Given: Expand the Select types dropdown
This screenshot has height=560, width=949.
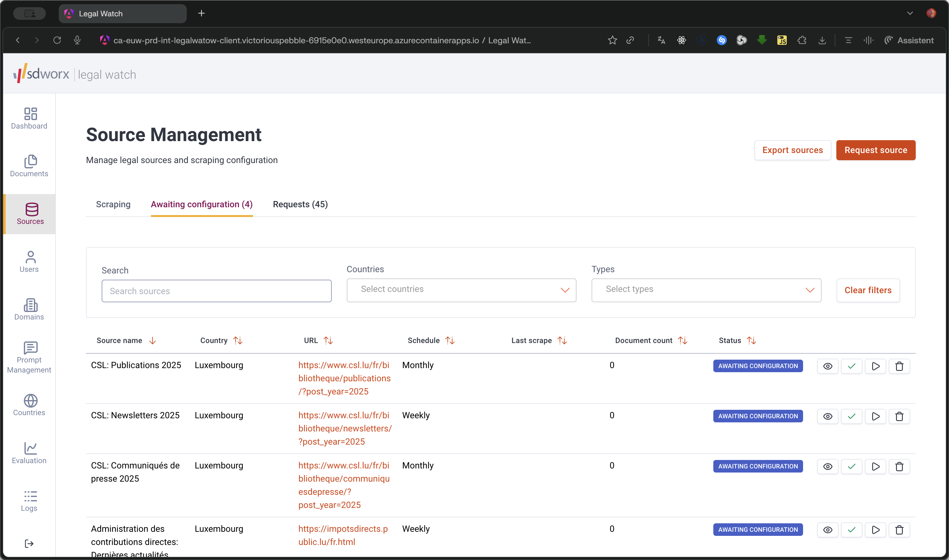Looking at the screenshot, I should (706, 290).
